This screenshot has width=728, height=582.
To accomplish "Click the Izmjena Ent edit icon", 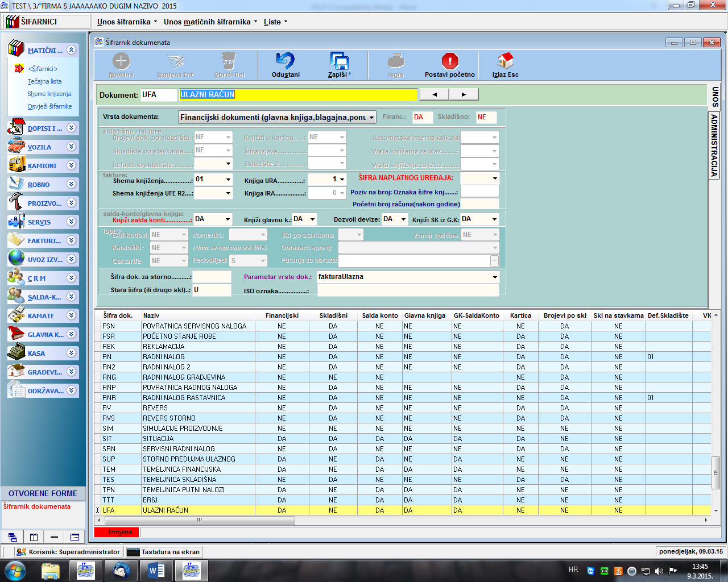I will [176, 61].
